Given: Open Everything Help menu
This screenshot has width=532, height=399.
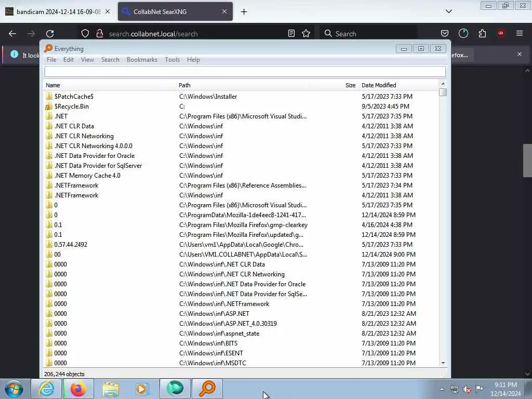Looking at the screenshot, I should (x=193, y=60).
